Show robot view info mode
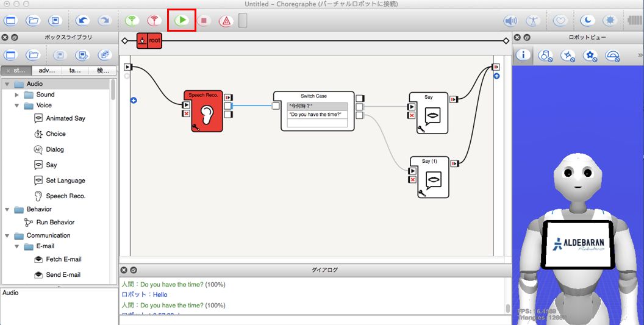 coord(523,55)
